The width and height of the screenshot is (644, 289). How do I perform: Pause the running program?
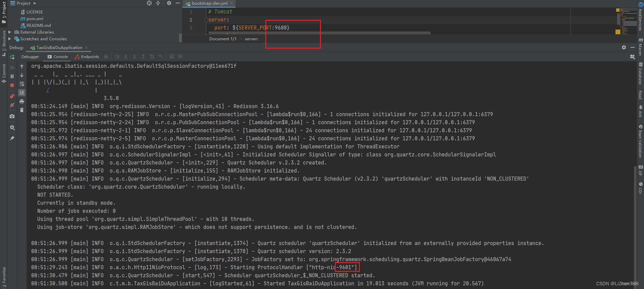(12, 77)
